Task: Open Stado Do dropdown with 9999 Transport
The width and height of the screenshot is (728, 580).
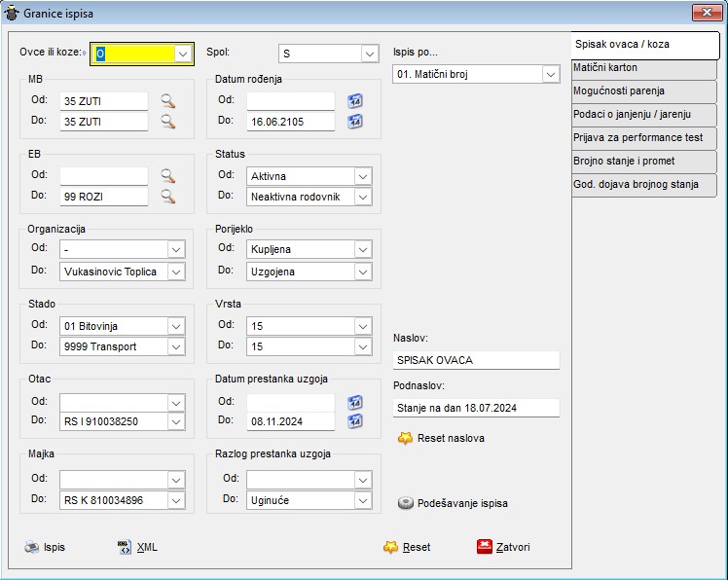Action: click(x=176, y=346)
